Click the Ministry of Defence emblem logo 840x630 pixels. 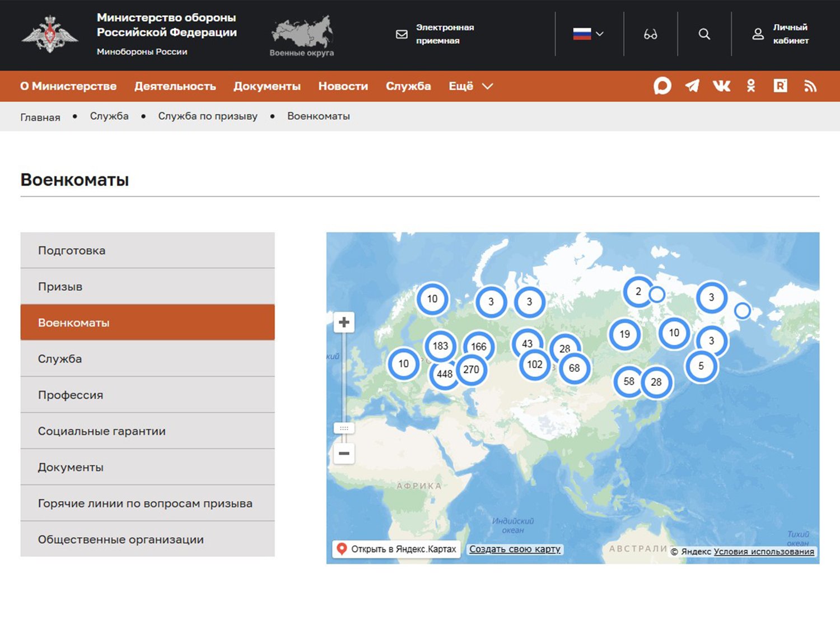pyautogui.click(x=49, y=34)
